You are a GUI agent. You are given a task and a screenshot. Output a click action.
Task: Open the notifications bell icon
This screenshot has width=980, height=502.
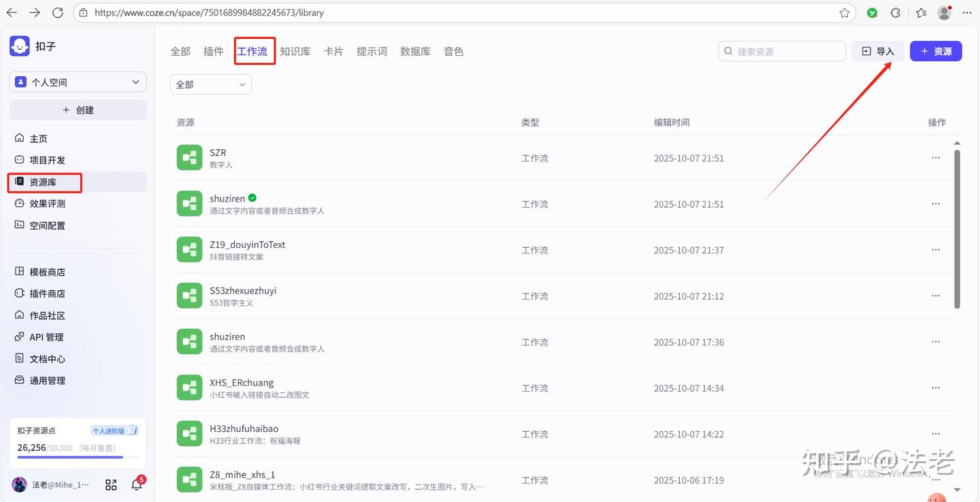(137, 484)
